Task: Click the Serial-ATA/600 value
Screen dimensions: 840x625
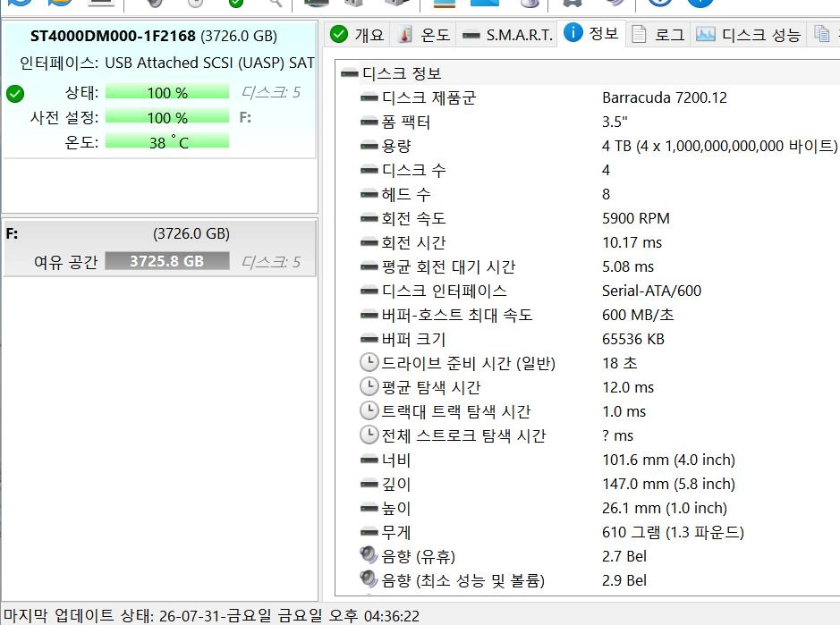Action: [x=651, y=291]
